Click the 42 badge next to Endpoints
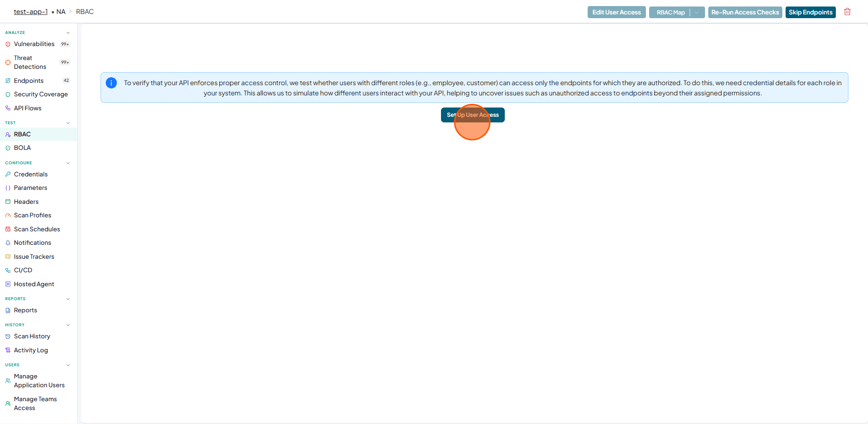Viewport: 868px width, 424px height. [x=66, y=81]
